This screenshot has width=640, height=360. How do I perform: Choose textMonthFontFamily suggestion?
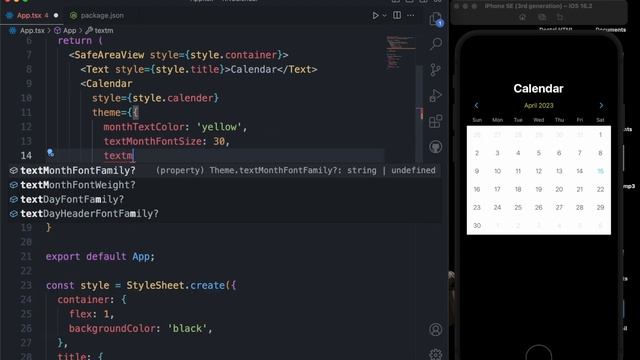224,170
